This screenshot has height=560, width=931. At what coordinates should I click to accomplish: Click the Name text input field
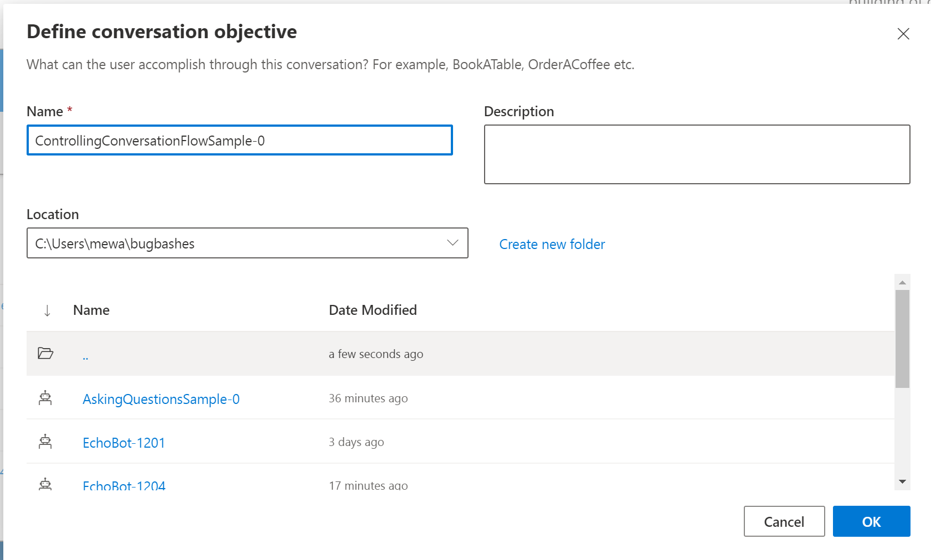pos(239,141)
